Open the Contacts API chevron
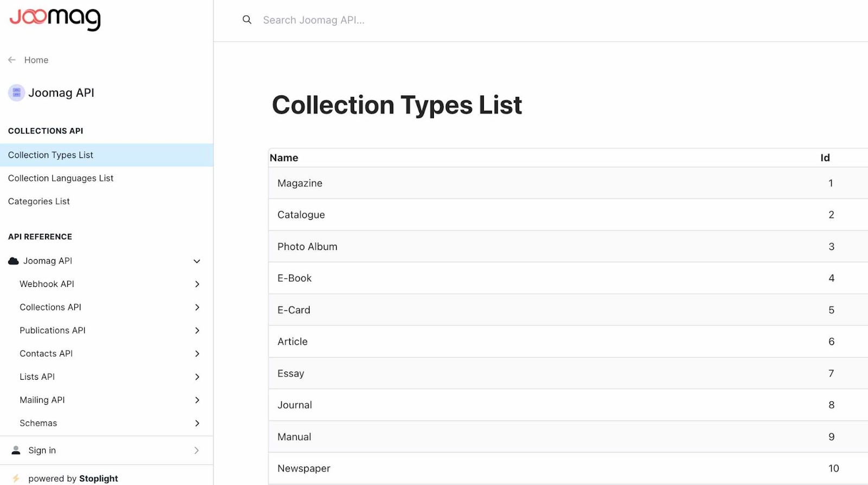Viewport: 868px width, 485px height. click(x=197, y=354)
